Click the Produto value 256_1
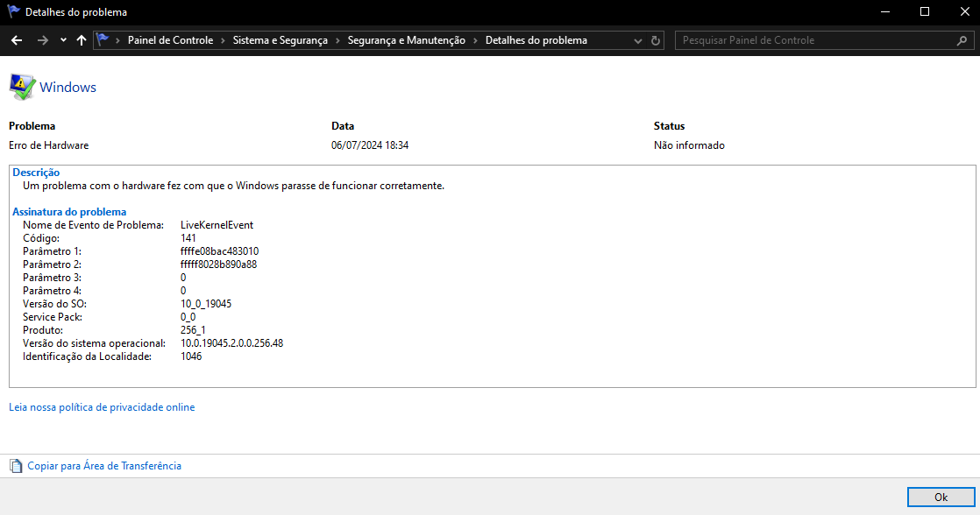 coord(193,330)
